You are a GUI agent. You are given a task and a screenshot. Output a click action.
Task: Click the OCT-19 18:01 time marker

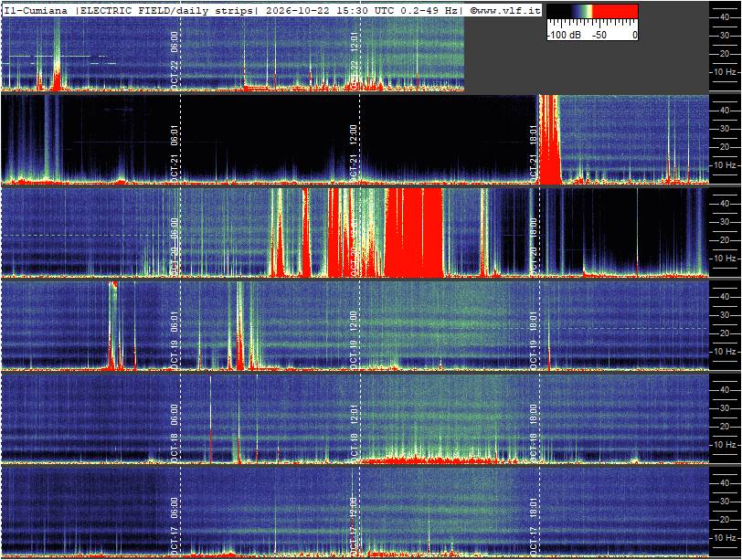point(534,339)
